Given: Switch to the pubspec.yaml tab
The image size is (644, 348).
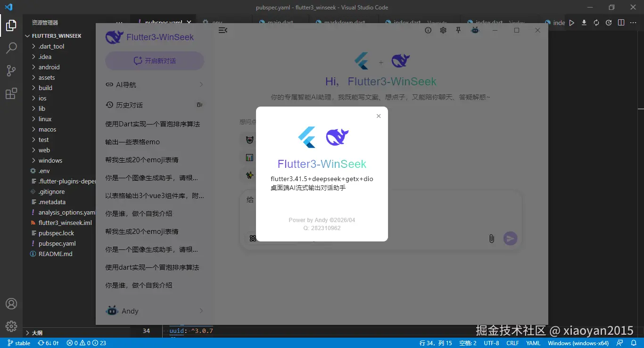Looking at the screenshot, I should (x=164, y=22).
